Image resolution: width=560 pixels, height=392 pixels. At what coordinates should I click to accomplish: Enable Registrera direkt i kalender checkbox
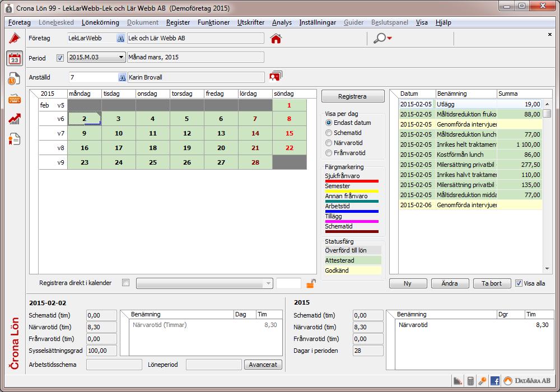tap(125, 283)
